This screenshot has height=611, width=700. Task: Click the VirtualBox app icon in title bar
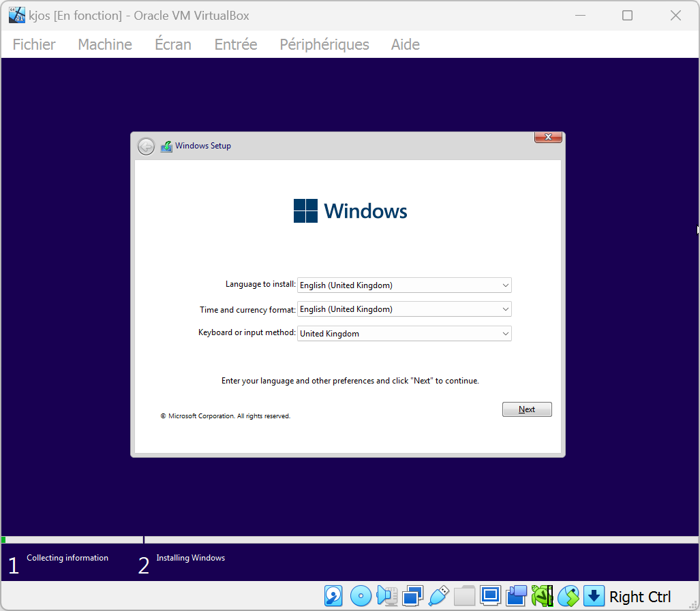(x=17, y=15)
